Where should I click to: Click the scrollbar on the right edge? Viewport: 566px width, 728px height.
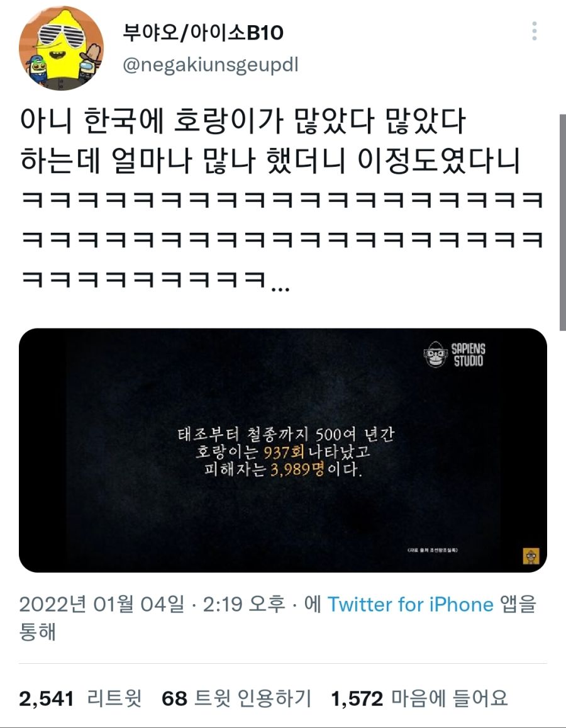coord(563,223)
